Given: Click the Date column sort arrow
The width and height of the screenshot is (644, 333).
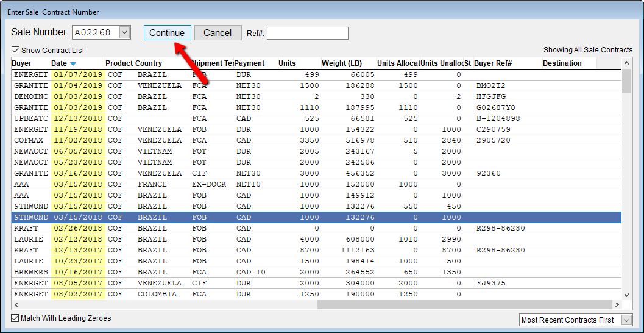Looking at the screenshot, I should click(73, 63).
